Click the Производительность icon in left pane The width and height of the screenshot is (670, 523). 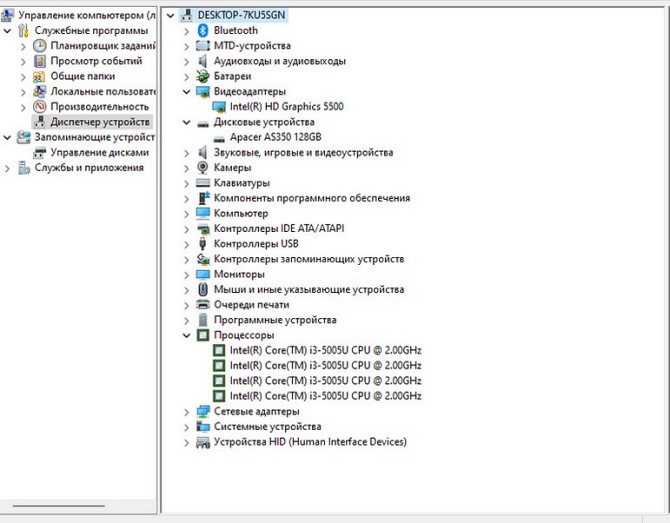point(40,107)
